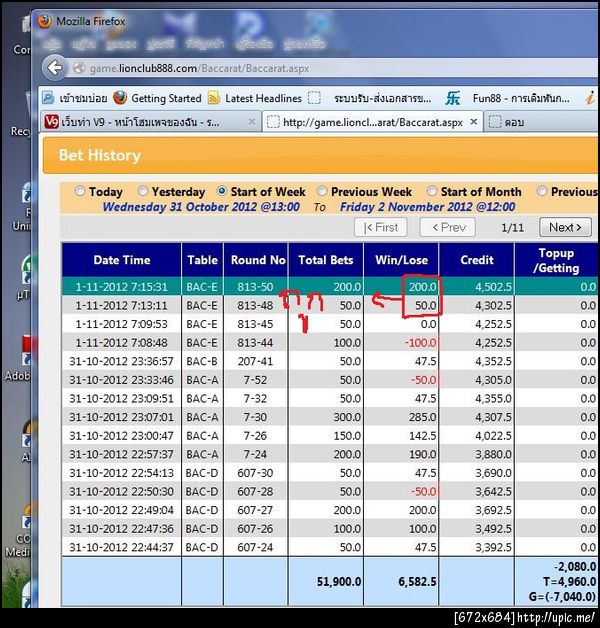Click the Date Time column header

pyautogui.click(x=122, y=260)
